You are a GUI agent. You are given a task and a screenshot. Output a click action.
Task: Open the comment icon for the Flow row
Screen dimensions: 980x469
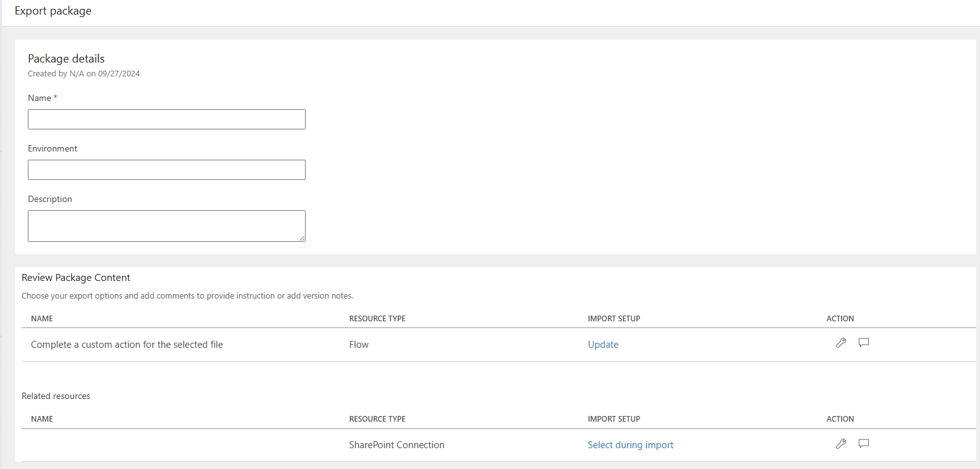point(864,343)
